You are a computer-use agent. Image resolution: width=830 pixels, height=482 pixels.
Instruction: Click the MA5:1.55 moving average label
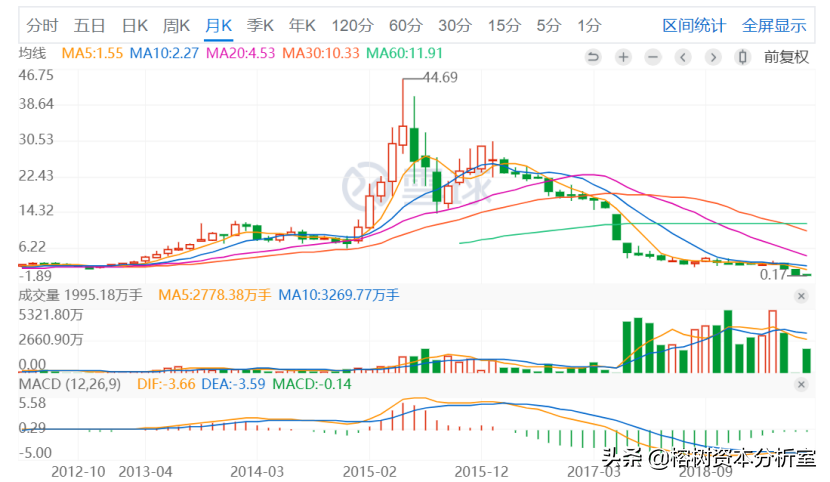click(92, 53)
